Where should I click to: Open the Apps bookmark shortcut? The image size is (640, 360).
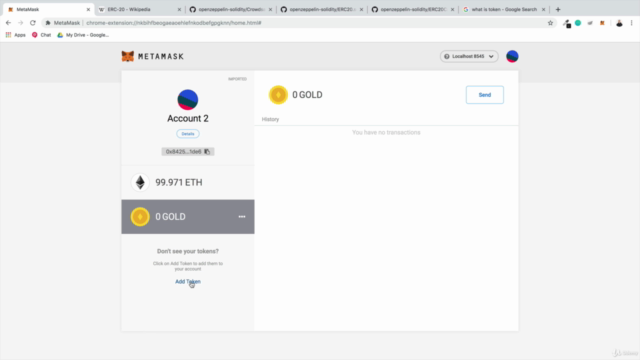pos(16,35)
